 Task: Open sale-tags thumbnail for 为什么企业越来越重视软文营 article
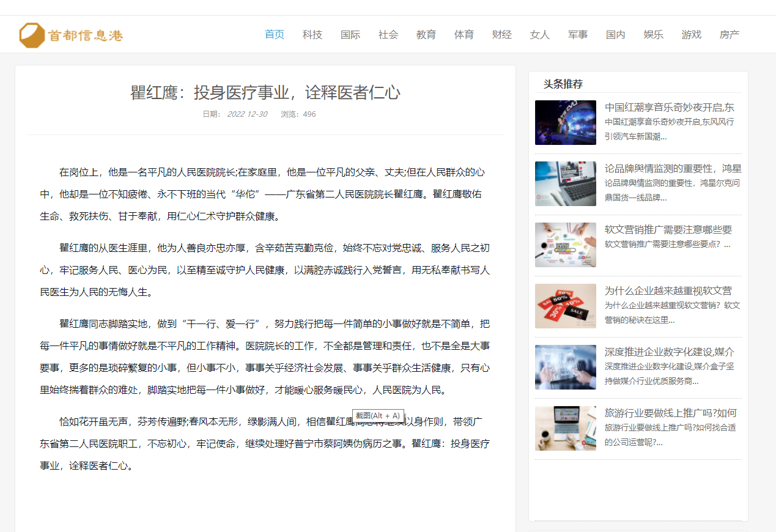pos(566,306)
